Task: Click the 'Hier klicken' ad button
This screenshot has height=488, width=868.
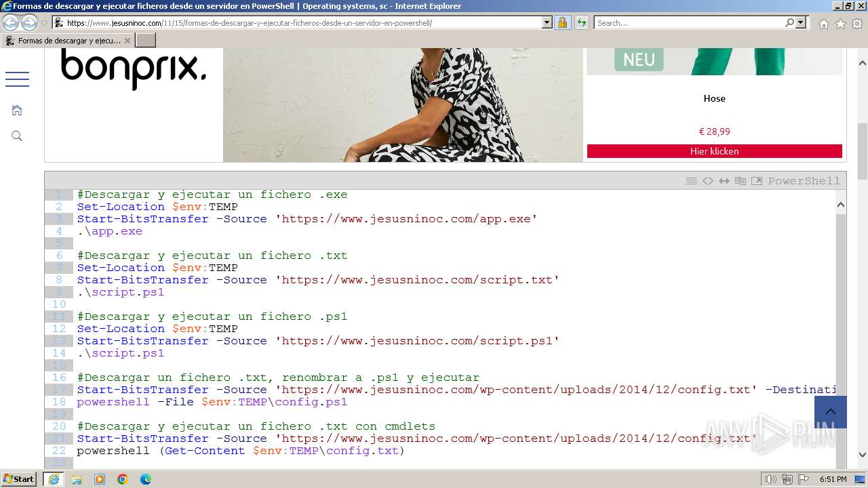Action: pyautogui.click(x=715, y=151)
